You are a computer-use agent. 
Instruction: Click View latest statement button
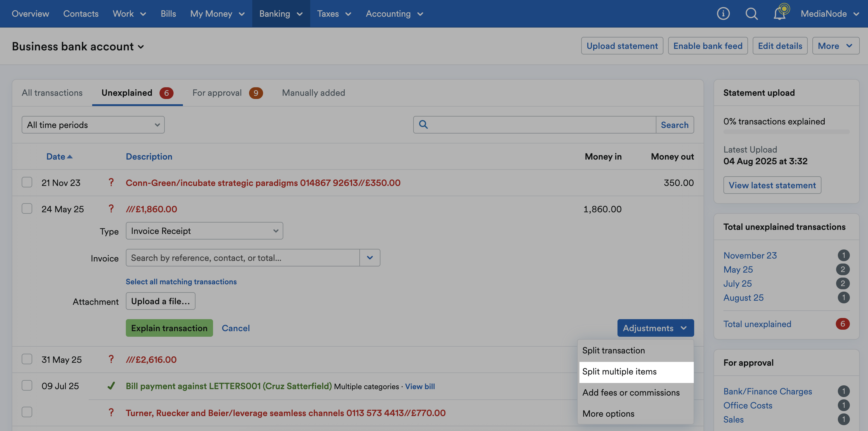(772, 185)
